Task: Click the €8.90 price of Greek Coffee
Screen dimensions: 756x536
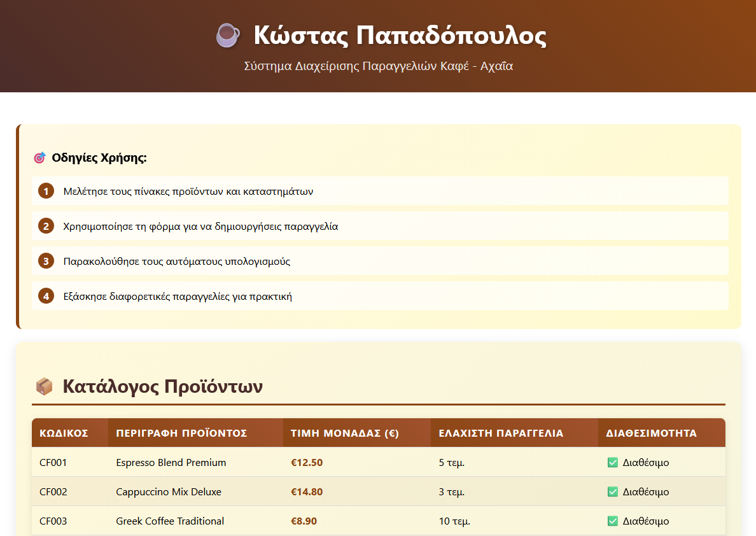Action: click(304, 521)
